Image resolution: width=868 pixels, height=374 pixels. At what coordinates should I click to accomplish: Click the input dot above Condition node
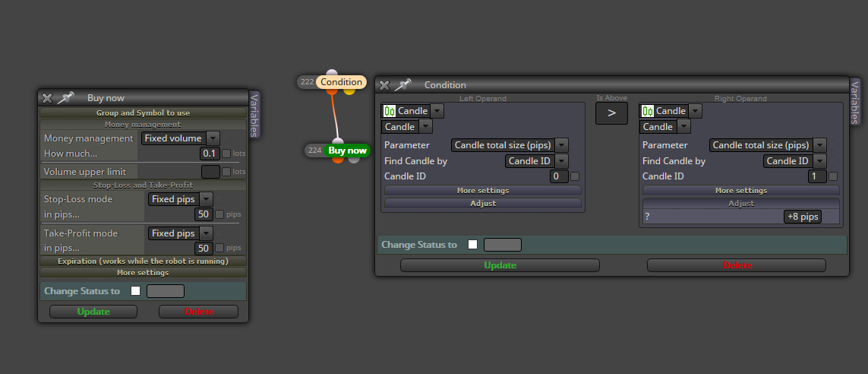point(332,72)
